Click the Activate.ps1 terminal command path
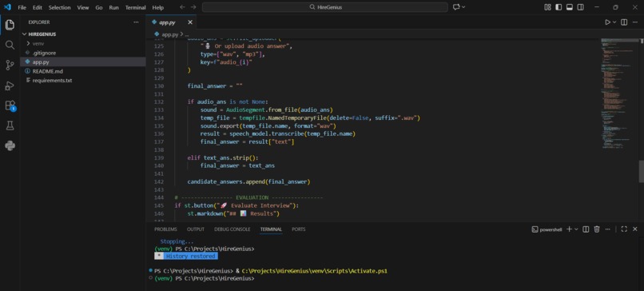644x291 pixels. coord(315,271)
